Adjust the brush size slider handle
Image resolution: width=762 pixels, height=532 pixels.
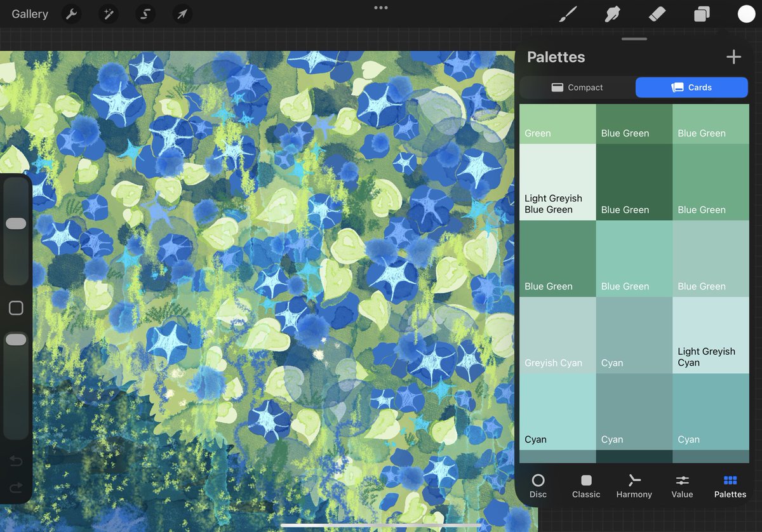point(16,223)
